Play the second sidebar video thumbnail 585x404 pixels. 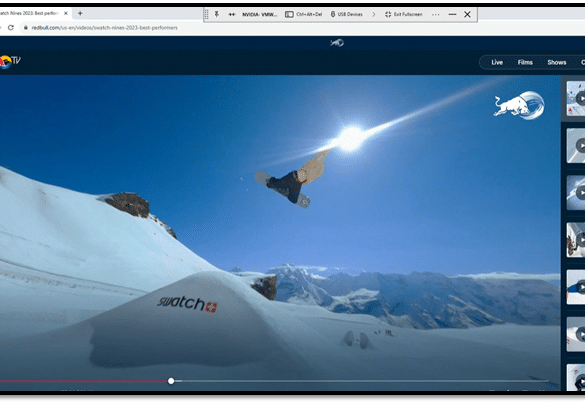(x=576, y=145)
